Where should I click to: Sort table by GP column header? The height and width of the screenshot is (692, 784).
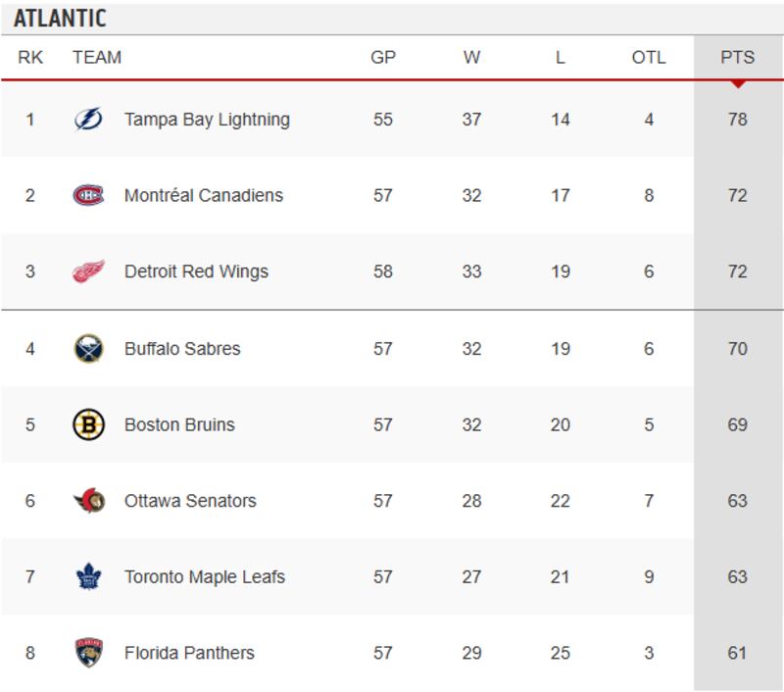[x=383, y=57]
